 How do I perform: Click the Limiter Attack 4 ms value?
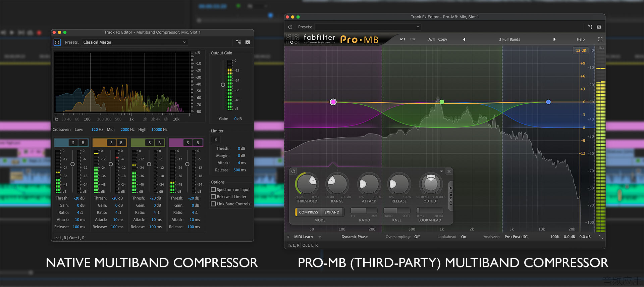[x=241, y=163]
